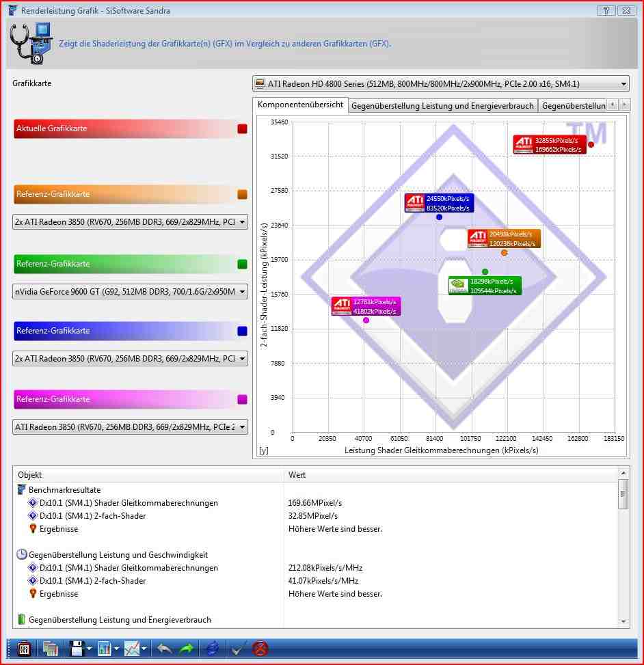Click the options jar icon in bottom toolbar
This screenshot has height=665, width=644.
coord(24,649)
